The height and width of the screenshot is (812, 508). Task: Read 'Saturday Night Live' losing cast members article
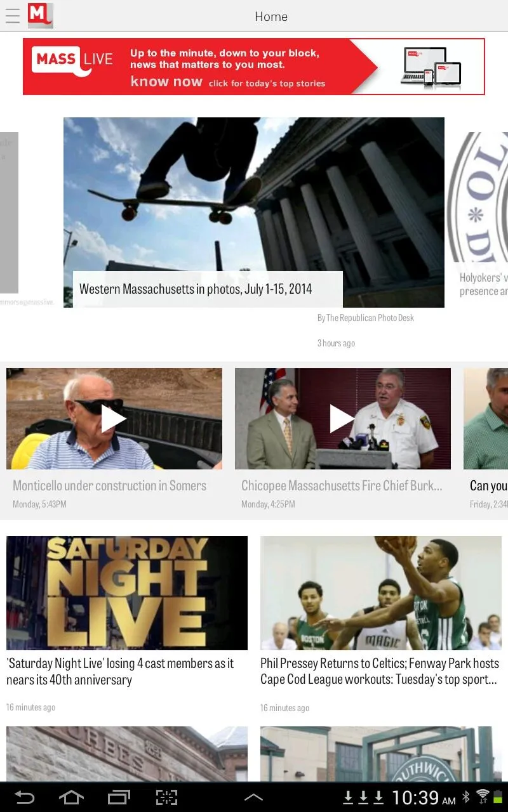(120, 672)
